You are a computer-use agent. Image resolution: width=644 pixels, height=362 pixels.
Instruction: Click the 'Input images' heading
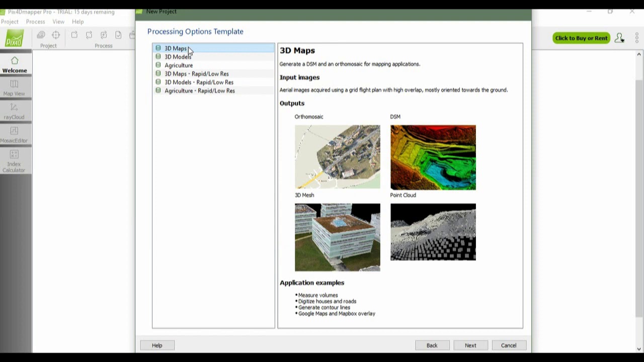[299, 77]
